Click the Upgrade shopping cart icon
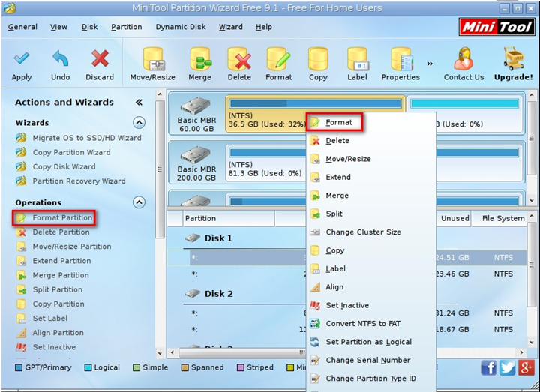The width and height of the screenshot is (540, 392). 513,59
